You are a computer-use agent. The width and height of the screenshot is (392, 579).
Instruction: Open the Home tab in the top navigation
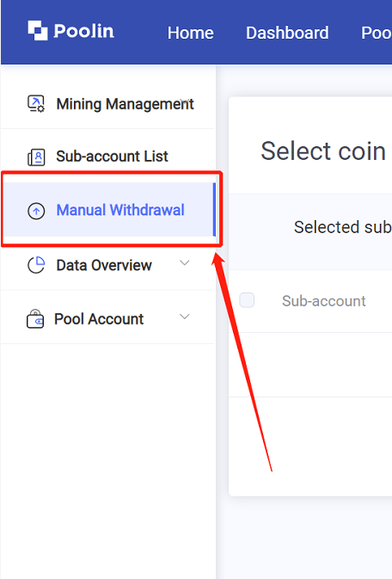click(191, 33)
